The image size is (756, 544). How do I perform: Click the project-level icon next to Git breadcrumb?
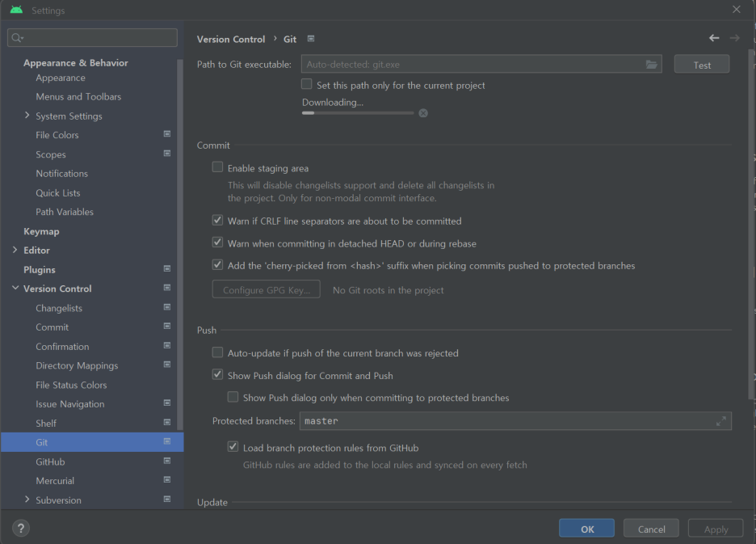pyautogui.click(x=311, y=39)
